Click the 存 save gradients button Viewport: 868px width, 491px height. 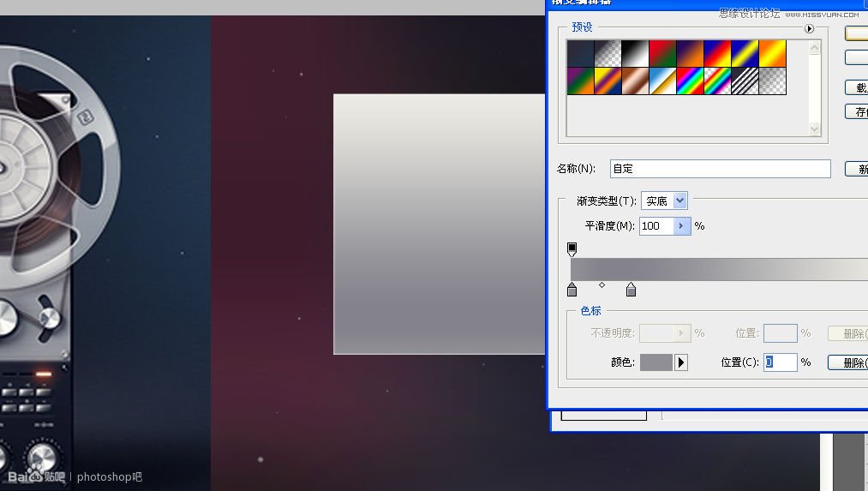tap(856, 111)
